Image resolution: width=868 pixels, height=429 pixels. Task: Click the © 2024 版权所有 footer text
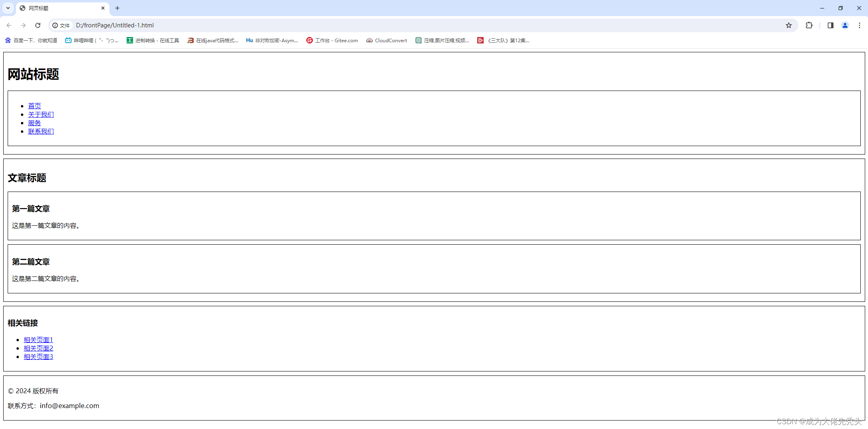[x=33, y=391]
